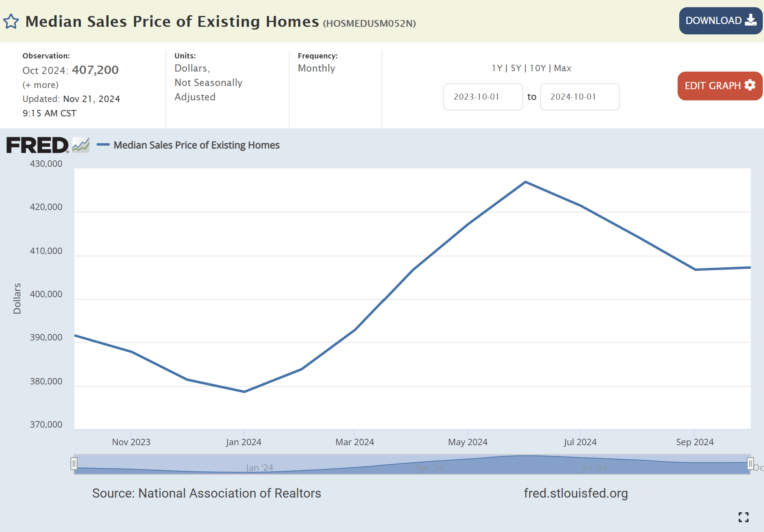This screenshot has width=764, height=532.
Task: Switch to the 10Y time range
Action: pyautogui.click(x=538, y=68)
